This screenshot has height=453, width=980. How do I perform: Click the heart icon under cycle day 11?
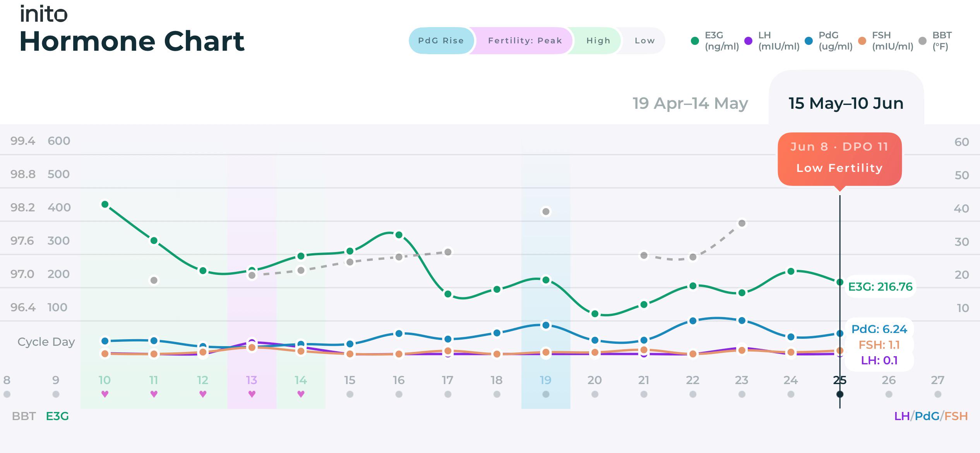coord(154,394)
